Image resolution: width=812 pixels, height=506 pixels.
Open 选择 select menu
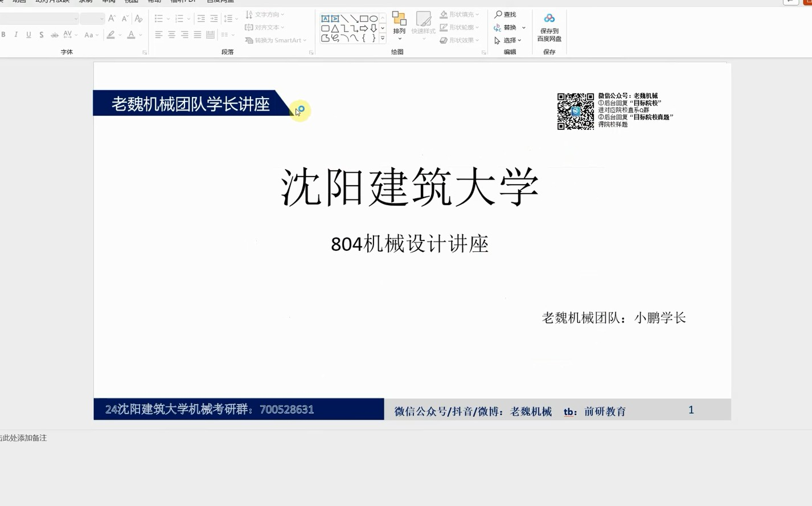pos(508,40)
